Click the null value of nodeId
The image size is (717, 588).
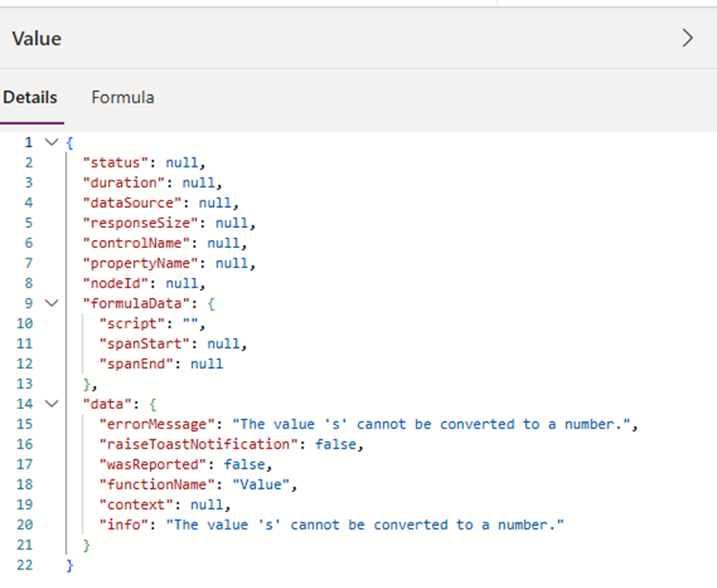182,284
